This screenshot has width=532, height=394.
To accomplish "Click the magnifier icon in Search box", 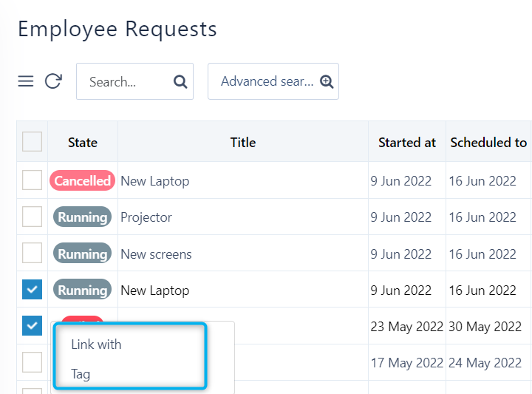I will (180, 82).
